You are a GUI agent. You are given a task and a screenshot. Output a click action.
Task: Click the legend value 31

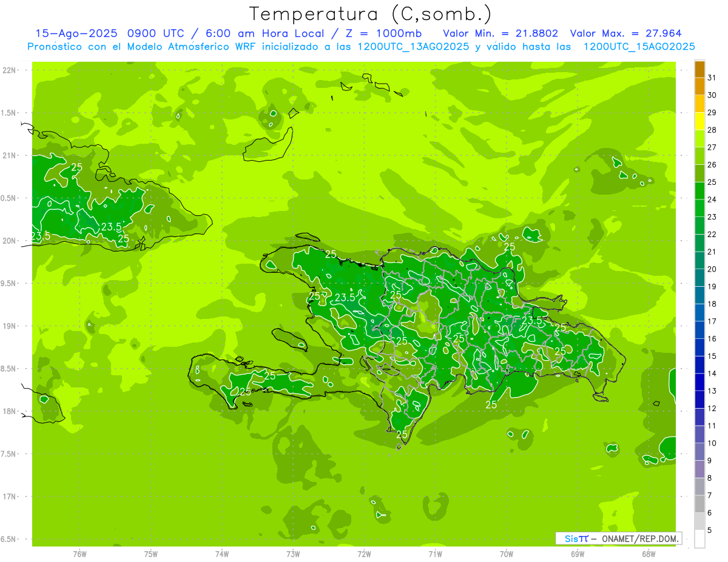[712, 78]
